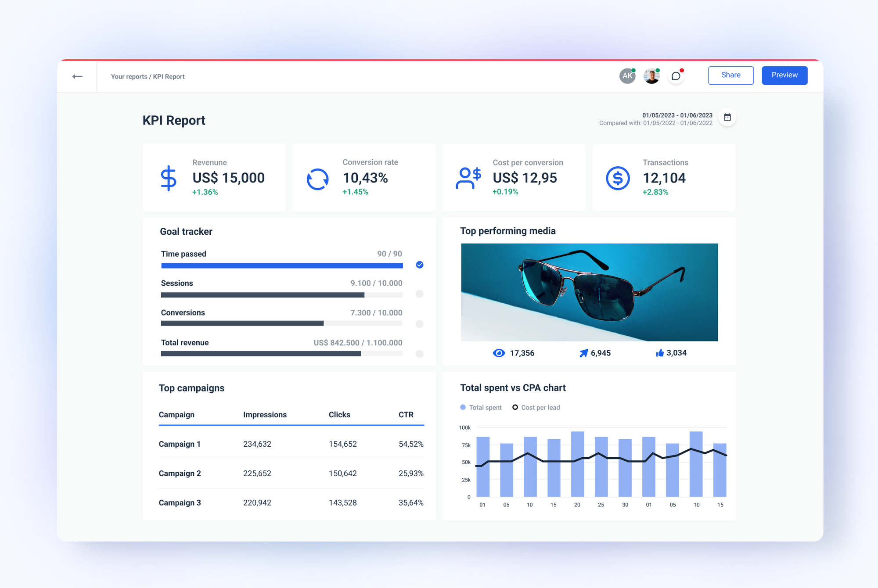Click the sunglasses media thumbnail
Image resolution: width=878 pixels, height=588 pixels.
tap(589, 293)
